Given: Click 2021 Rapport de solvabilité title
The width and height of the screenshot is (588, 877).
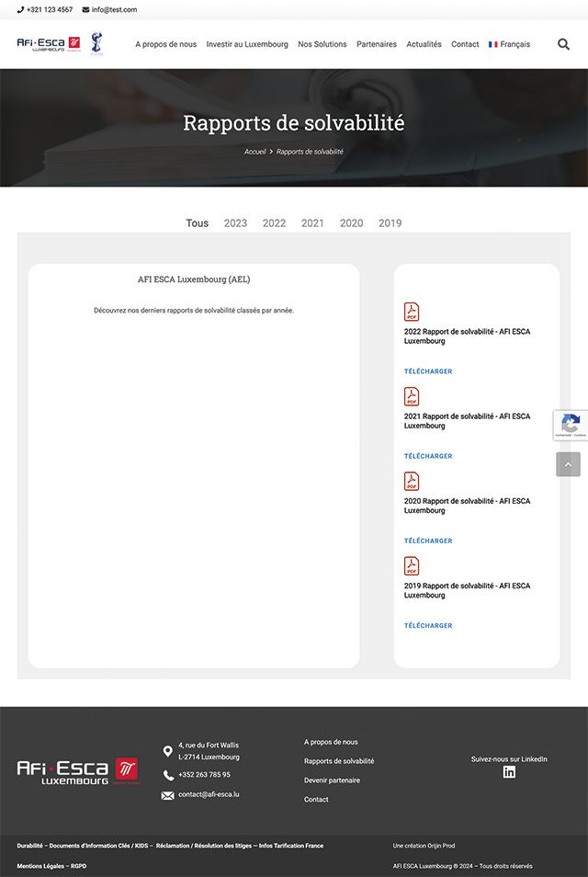Looking at the screenshot, I should 468,421.
